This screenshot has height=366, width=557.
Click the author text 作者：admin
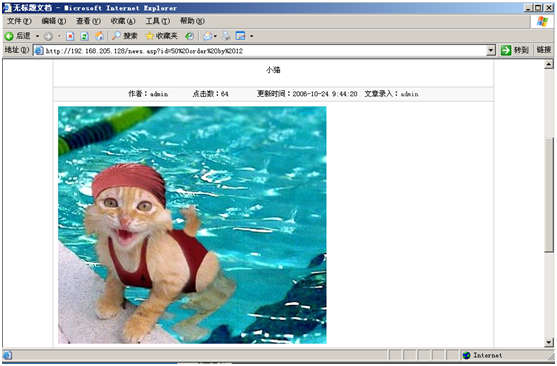click(x=148, y=94)
